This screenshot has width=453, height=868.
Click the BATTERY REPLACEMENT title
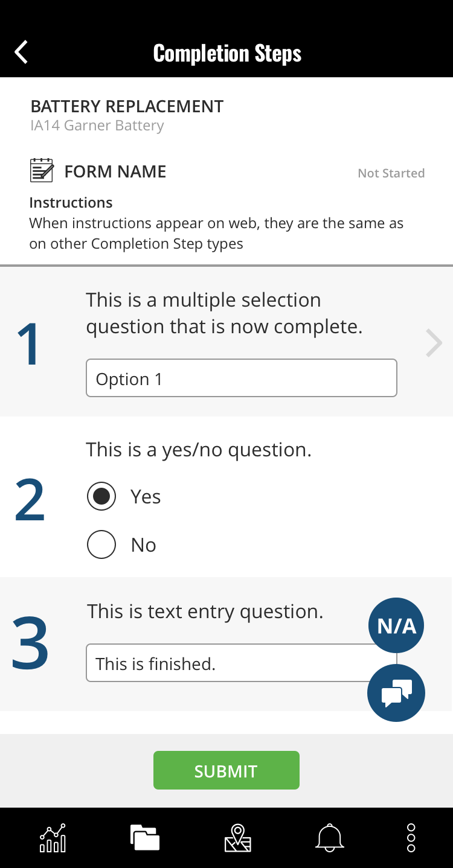click(127, 106)
